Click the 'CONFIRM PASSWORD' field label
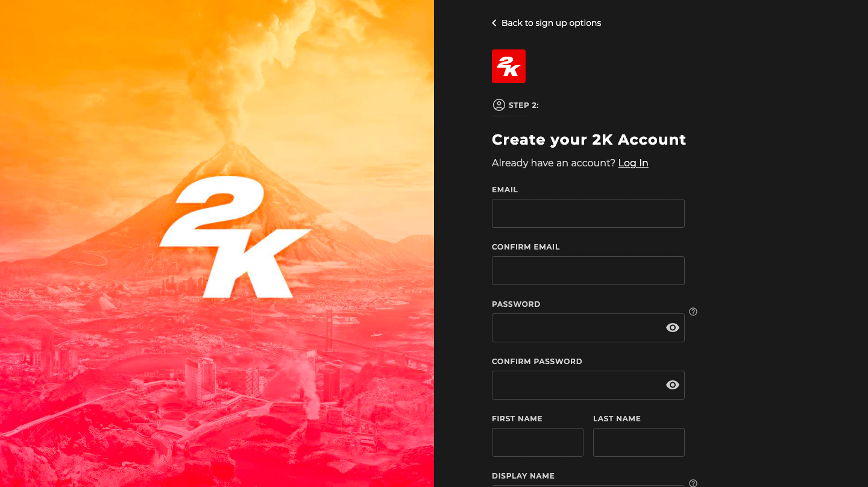 (x=537, y=362)
